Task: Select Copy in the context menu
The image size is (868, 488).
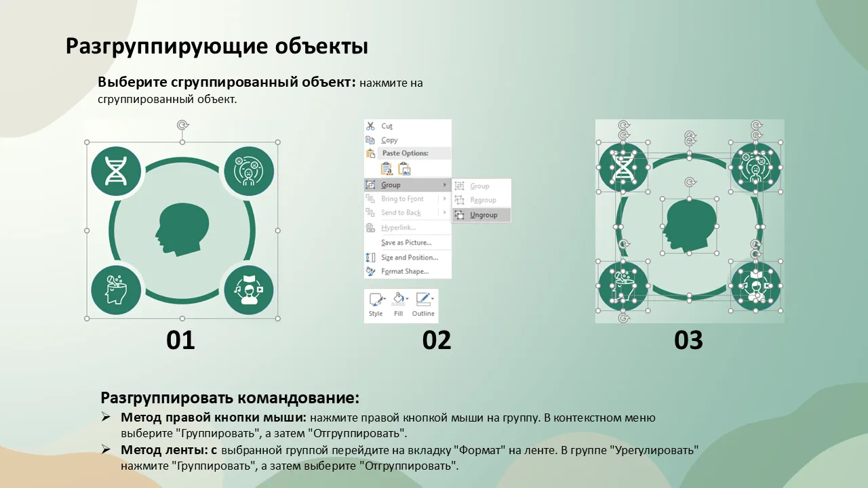Action: [389, 140]
